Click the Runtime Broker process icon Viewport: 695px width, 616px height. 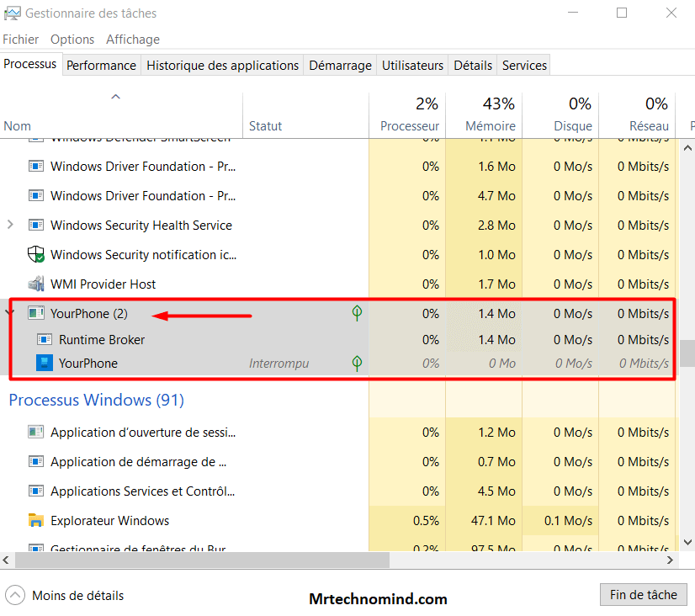tap(44, 340)
